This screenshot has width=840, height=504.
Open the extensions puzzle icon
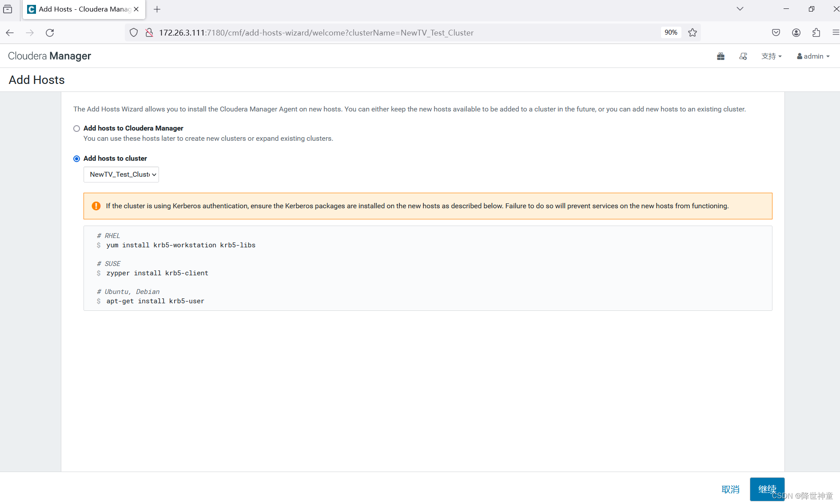(x=816, y=32)
